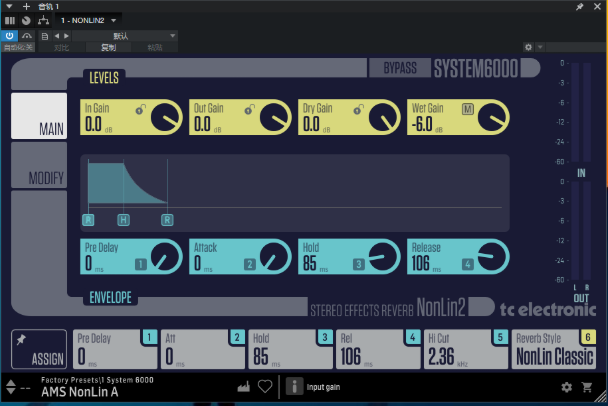Viewport: 608px width, 406px height.
Task: Click the heart favorite preset icon
Action: pyautogui.click(x=265, y=386)
